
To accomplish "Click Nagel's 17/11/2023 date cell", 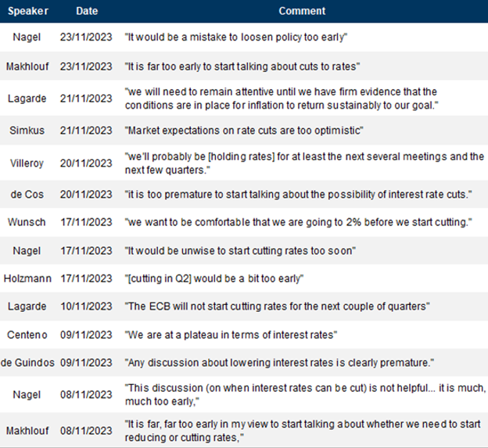I will click(86, 251).
